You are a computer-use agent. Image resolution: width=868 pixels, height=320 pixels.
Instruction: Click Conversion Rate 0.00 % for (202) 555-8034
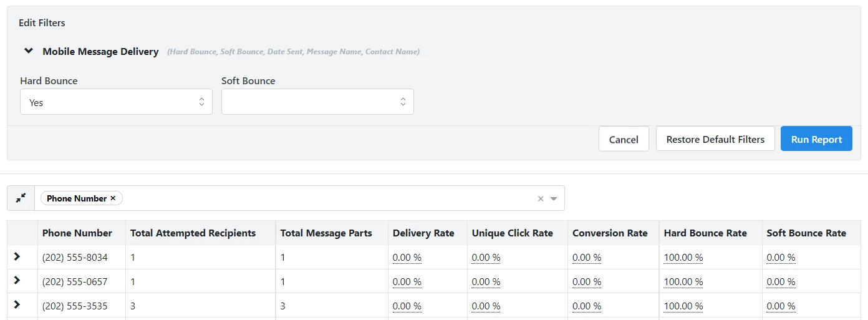click(x=587, y=257)
